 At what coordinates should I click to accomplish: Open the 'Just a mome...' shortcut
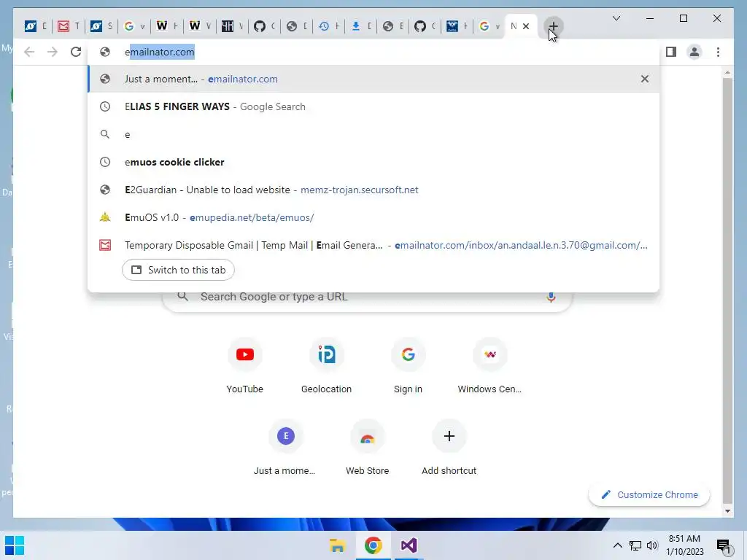point(285,447)
